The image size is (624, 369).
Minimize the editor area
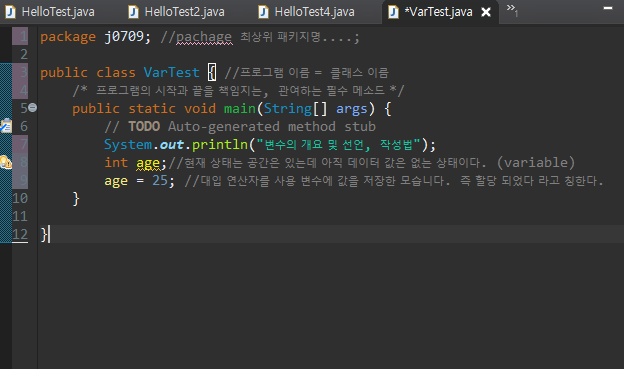pyautogui.click(x=608, y=8)
